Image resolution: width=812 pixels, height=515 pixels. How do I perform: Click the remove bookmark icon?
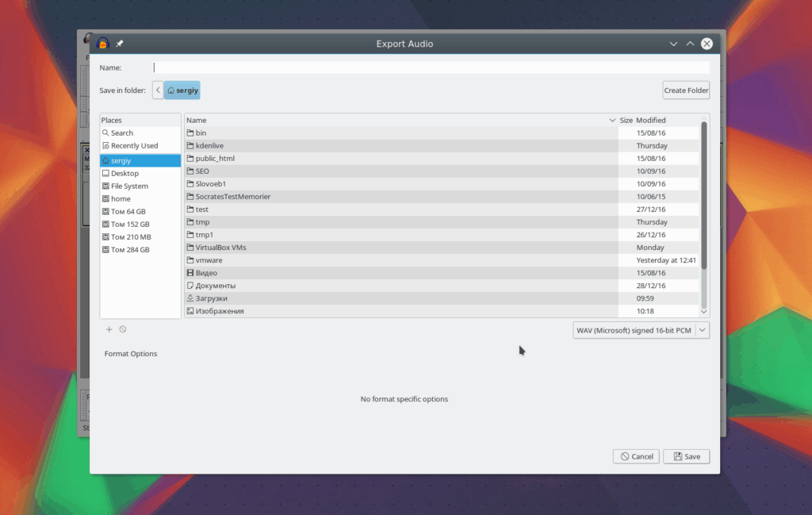pyautogui.click(x=123, y=329)
